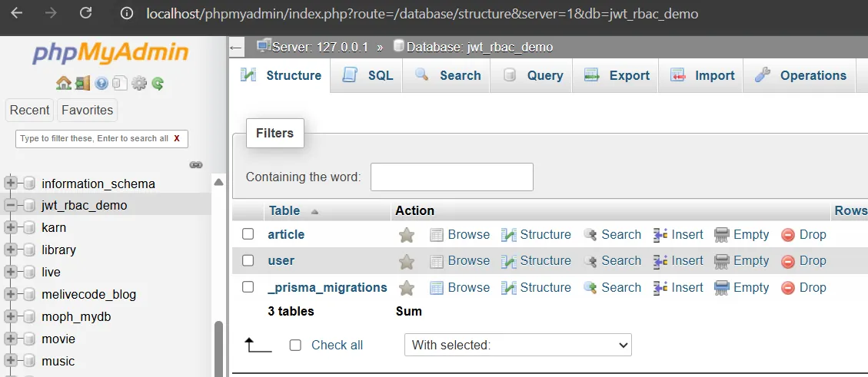Reload the navigation panel with green arrow
868x377 pixels.
tap(158, 83)
